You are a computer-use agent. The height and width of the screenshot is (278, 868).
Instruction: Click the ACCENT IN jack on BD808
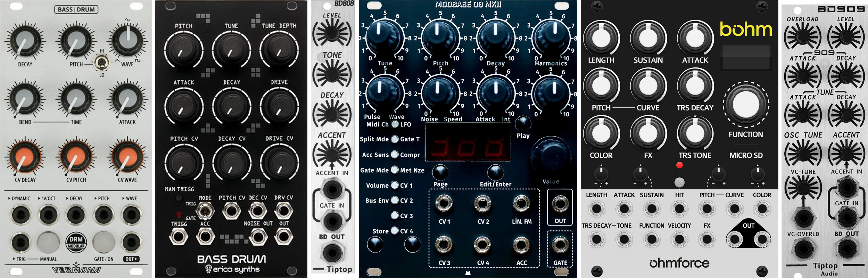tap(332, 190)
